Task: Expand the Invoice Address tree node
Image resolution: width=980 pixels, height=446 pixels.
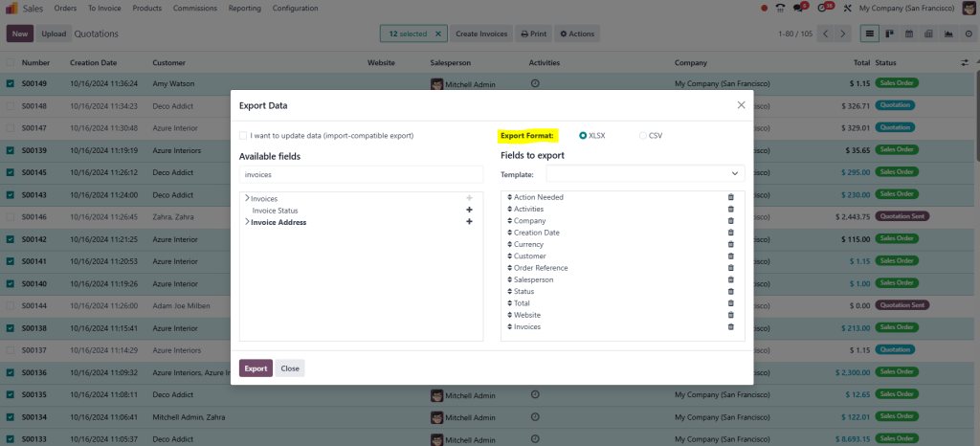Action: 247,222
